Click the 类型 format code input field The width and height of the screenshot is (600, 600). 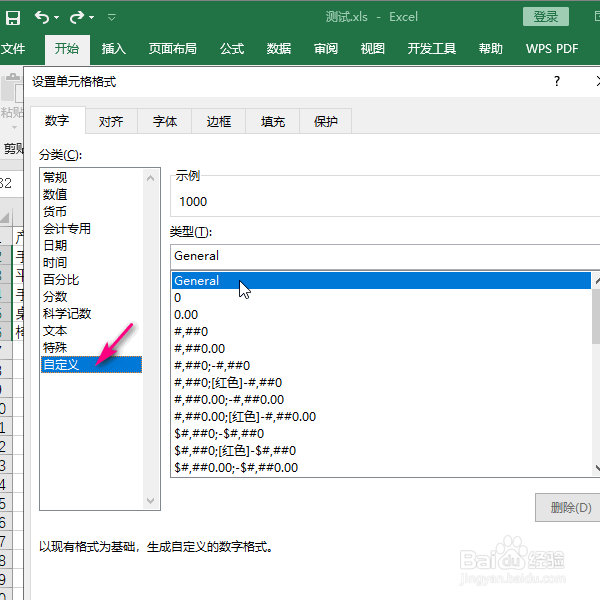pyautogui.click(x=385, y=256)
